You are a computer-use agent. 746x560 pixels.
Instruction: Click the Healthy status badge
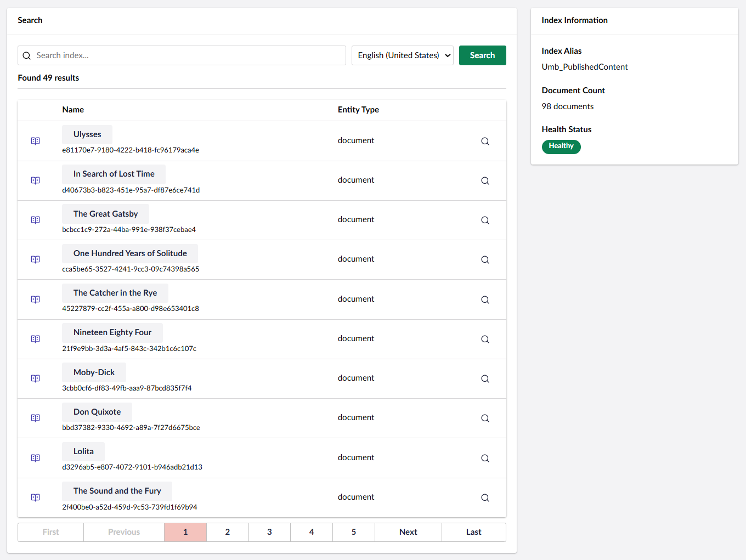(x=561, y=146)
